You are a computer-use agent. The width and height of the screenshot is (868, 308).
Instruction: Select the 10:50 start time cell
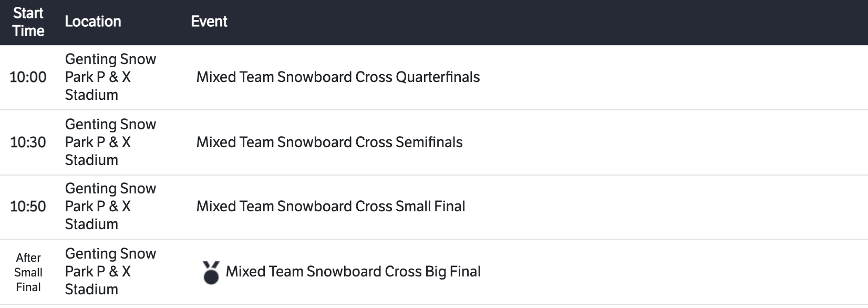28,207
